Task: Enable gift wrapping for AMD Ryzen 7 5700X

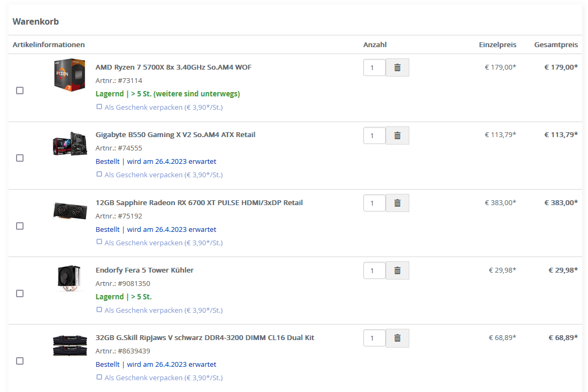Action: coord(99,107)
